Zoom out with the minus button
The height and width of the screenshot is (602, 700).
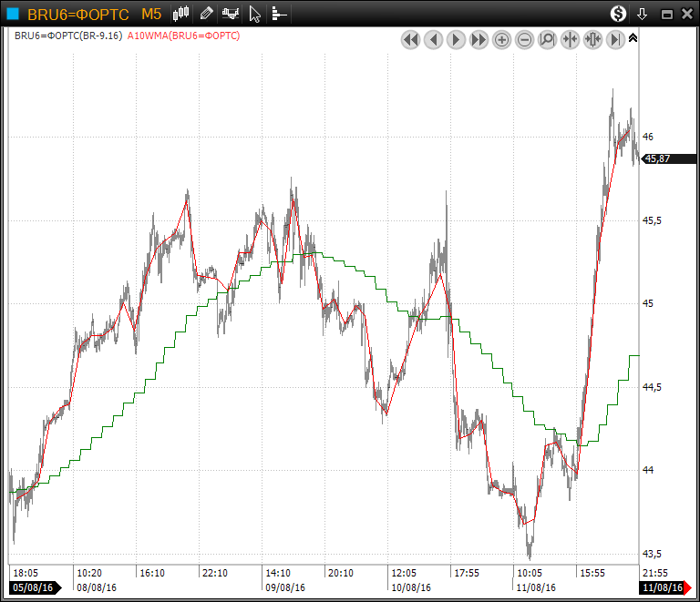525,40
